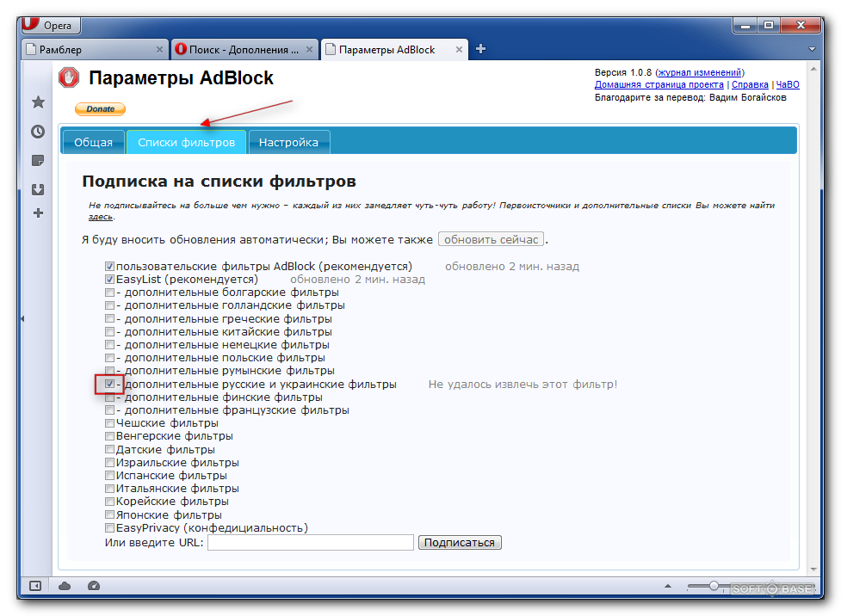The height and width of the screenshot is (616, 841).
Task: Click the Opera Link cloud icon
Action: click(65, 586)
